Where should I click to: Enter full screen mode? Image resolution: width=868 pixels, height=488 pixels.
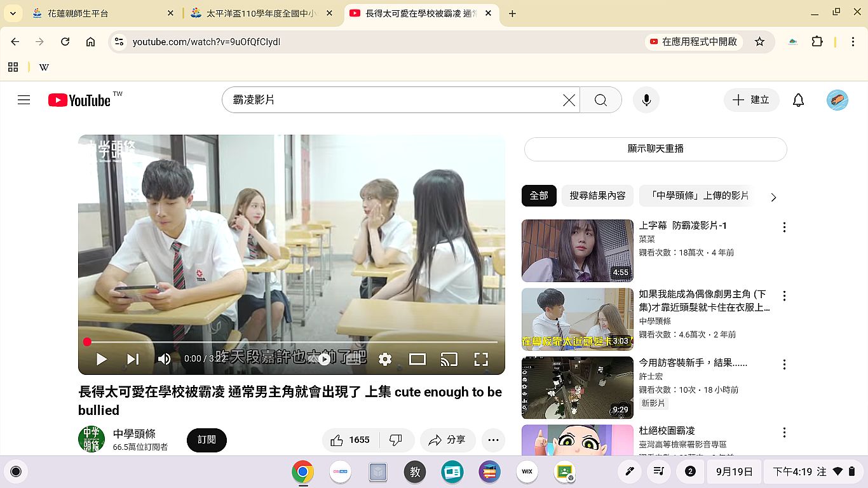[x=481, y=359]
